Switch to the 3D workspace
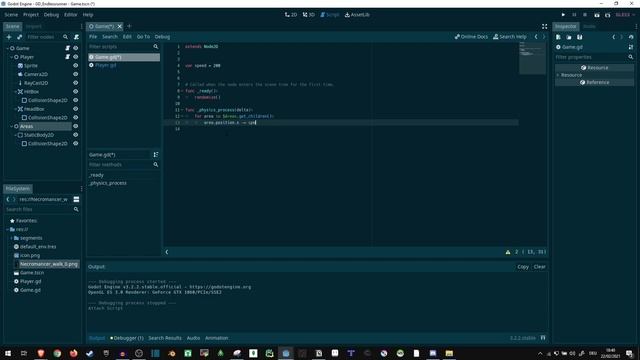640x360 pixels. [x=309, y=15]
